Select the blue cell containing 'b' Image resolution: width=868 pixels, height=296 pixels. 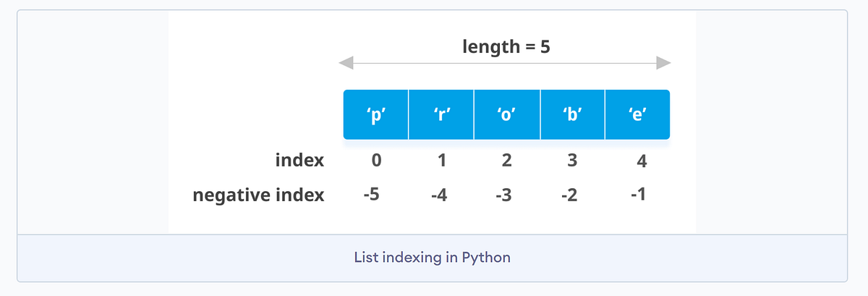[x=572, y=114]
